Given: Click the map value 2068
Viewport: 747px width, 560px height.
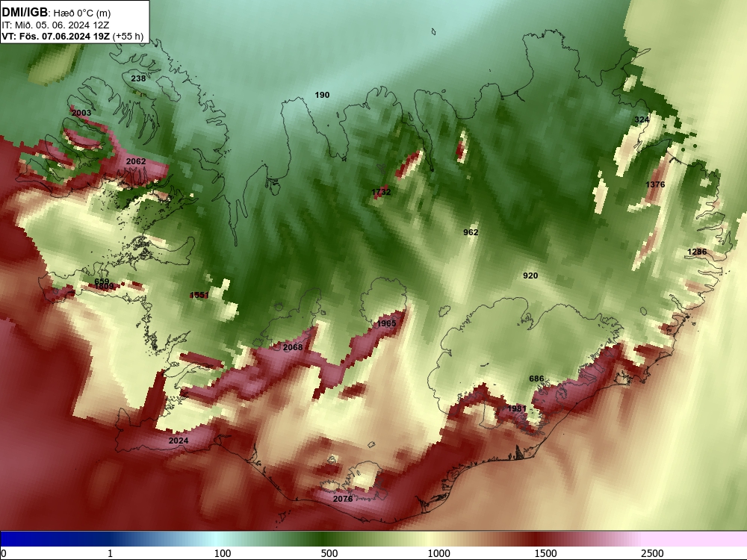Looking at the screenshot, I should coord(293,347).
